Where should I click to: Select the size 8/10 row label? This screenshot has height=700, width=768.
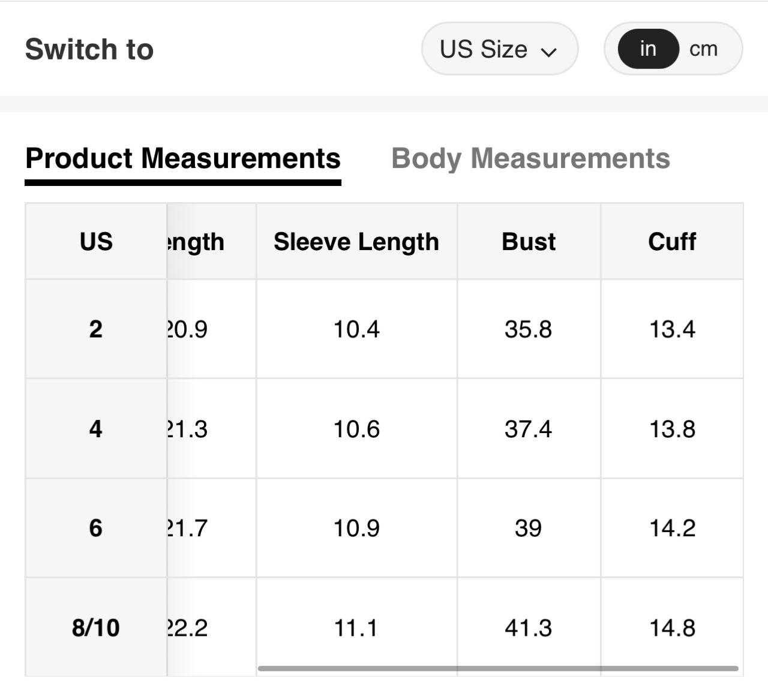tap(96, 627)
